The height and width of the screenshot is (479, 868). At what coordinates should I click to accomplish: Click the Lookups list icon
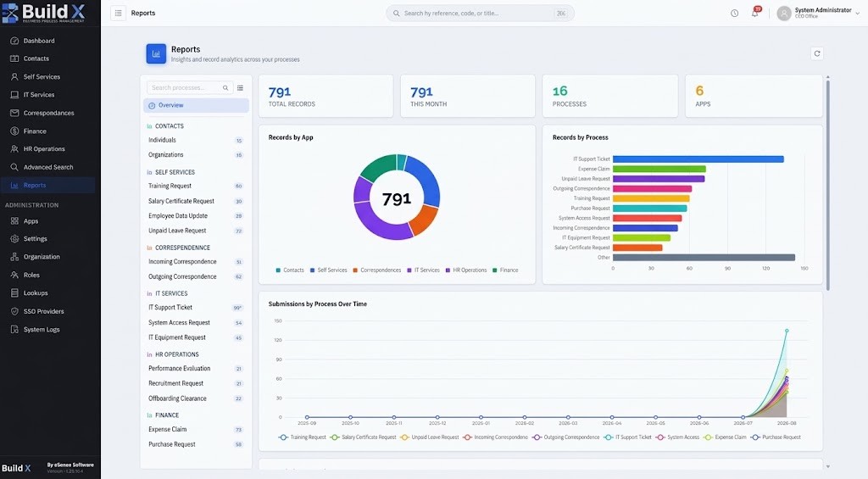pyautogui.click(x=14, y=293)
